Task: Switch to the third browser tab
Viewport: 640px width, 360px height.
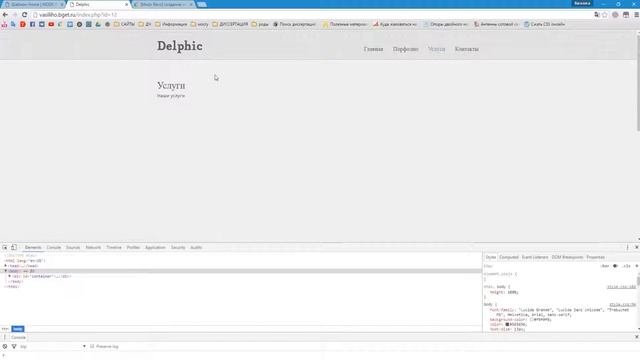Action: click(x=163, y=4)
